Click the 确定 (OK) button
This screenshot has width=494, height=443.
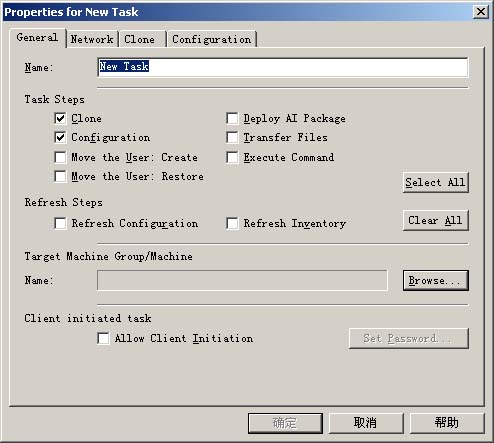click(285, 423)
